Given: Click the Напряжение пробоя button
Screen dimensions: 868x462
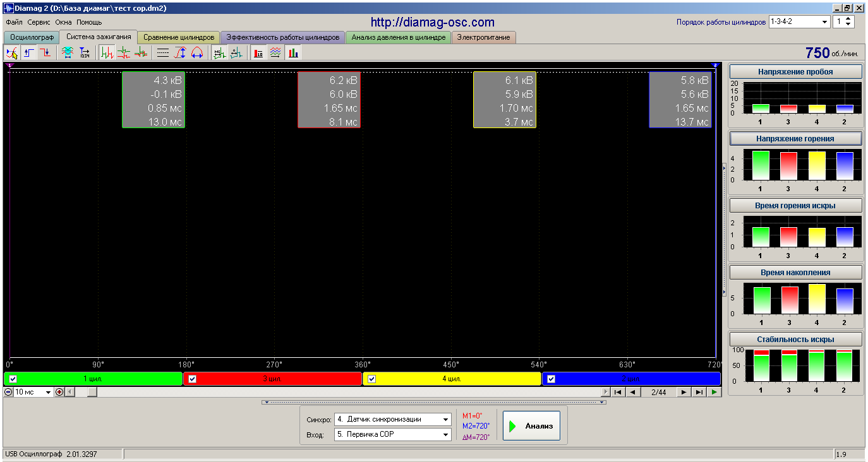Looking at the screenshot, I should (796, 72).
